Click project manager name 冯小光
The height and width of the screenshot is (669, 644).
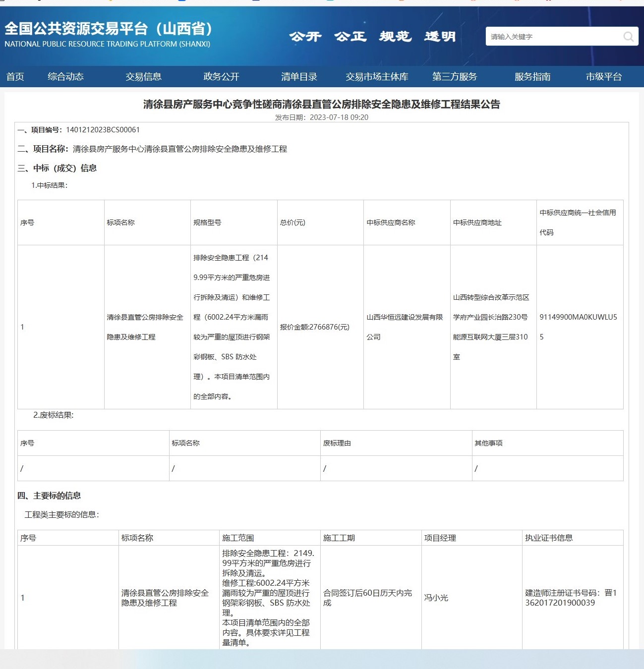436,598
